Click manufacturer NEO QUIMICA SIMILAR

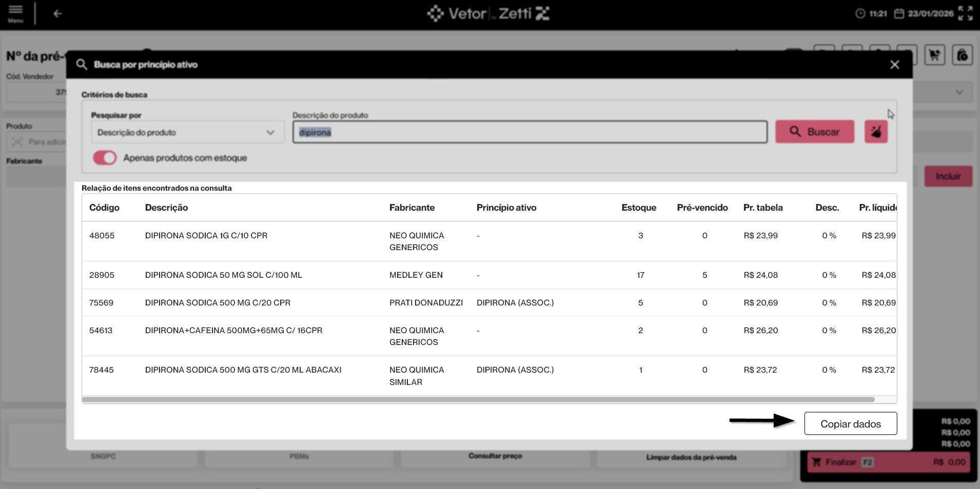click(417, 376)
